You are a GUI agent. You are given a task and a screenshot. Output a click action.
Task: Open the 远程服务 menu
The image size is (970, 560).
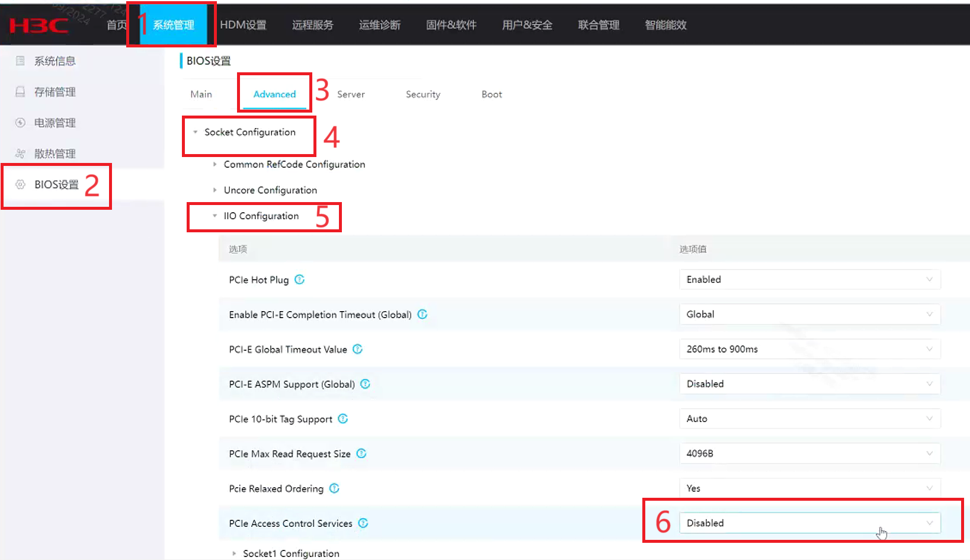[313, 25]
